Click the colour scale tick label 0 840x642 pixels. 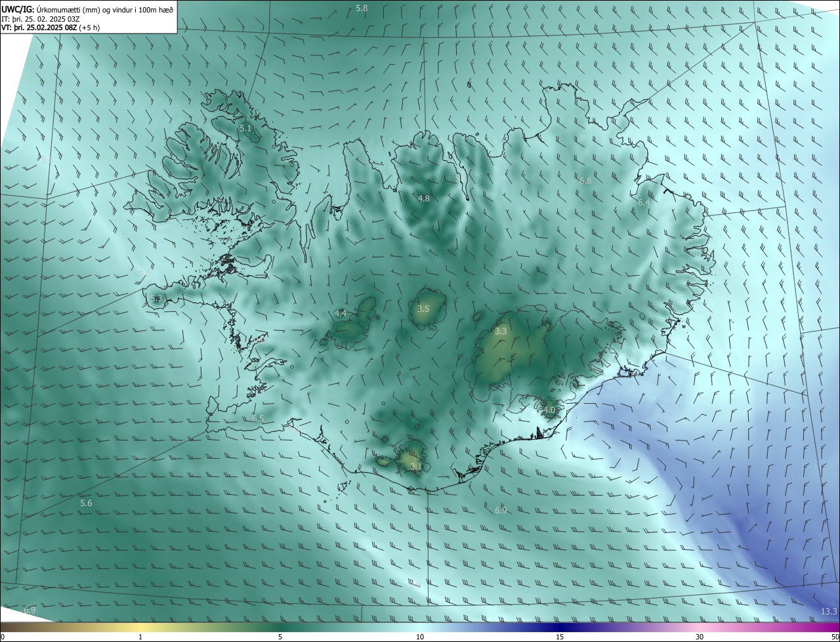[3, 637]
